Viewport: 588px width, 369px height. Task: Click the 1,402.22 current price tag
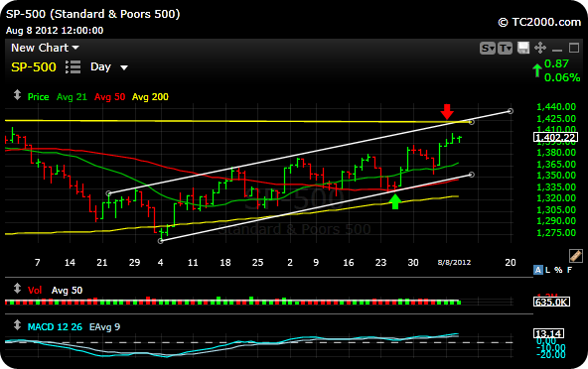point(556,138)
